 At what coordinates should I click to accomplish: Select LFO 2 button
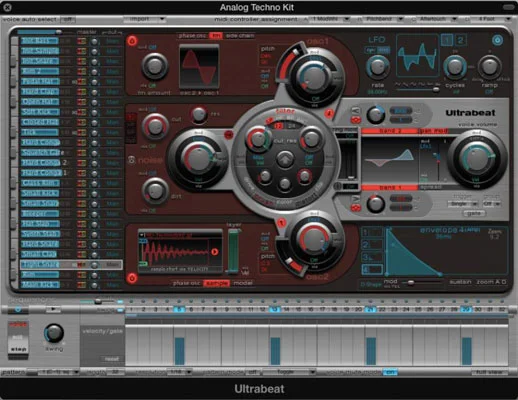[460, 40]
